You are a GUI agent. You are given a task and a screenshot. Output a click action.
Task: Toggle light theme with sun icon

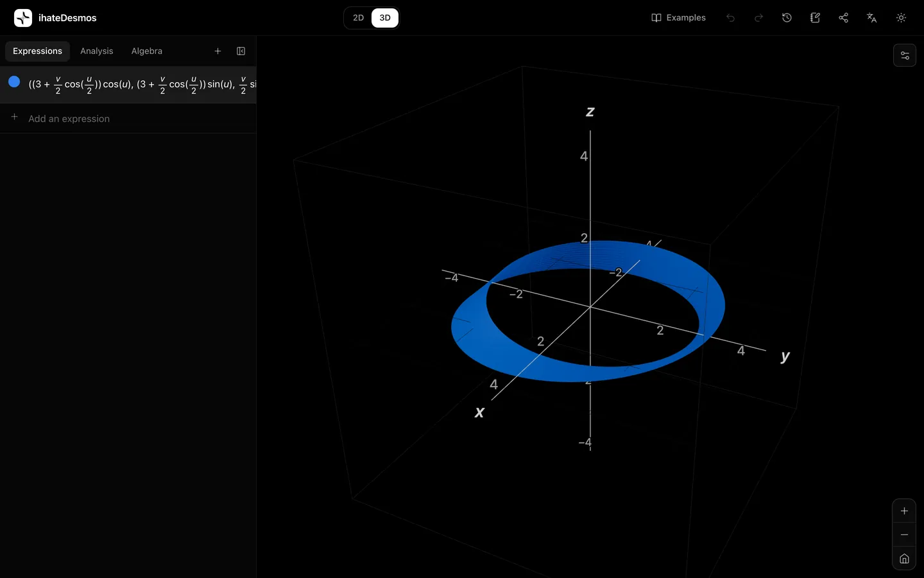coord(901,18)
